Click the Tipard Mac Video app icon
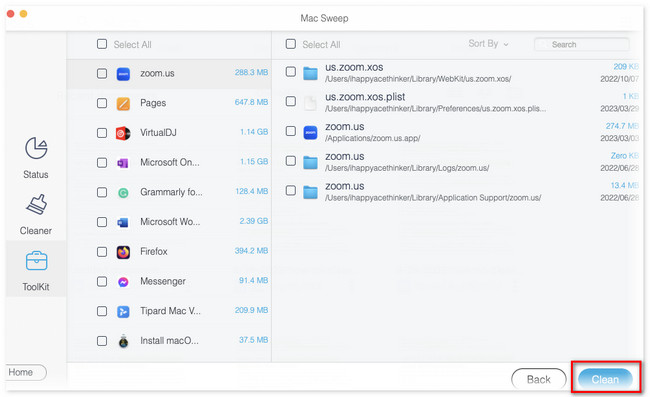Viewport: 650px width, 397px height. click(123, 312)
